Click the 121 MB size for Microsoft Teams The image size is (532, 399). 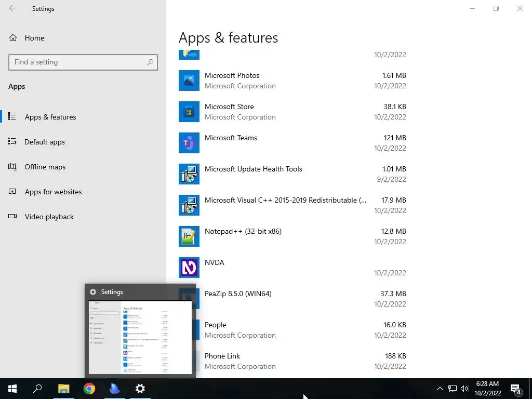pos(395,138)
